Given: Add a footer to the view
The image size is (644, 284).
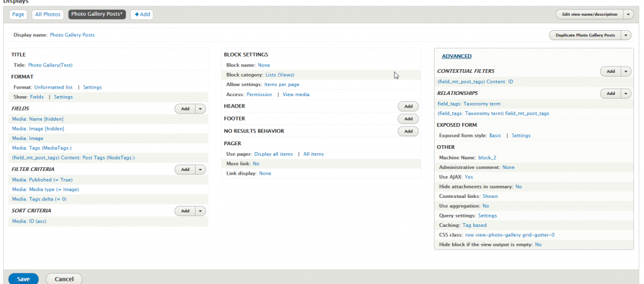Looking at the screenshot, I should click(408, 119).
